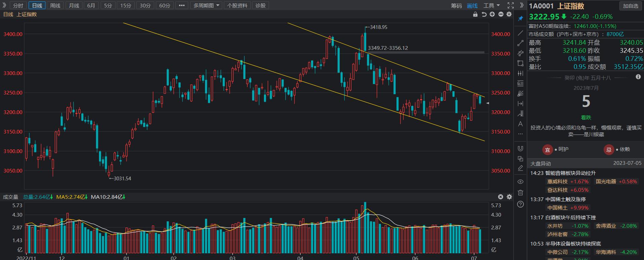Screen dimensions: 644x260
Task: Toggle the chart lock icon
Action: [475, 14]
